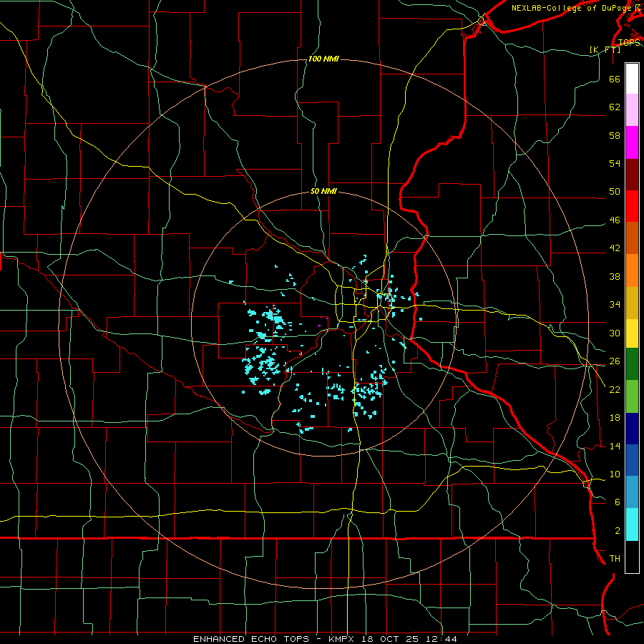Click legend value "38"
Image resolution: width=644 pixels, height=644 pixels.
[x=615, y=277]
